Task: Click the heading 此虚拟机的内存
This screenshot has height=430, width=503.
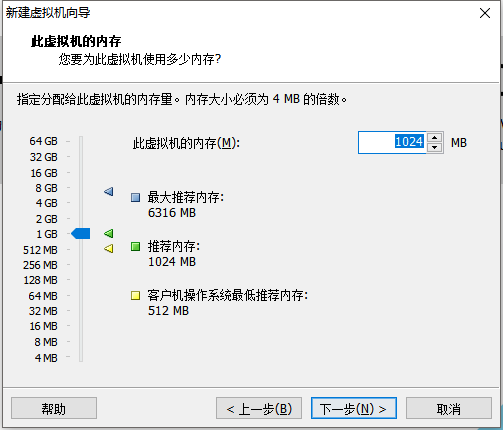Action: (x=76, y=42)
